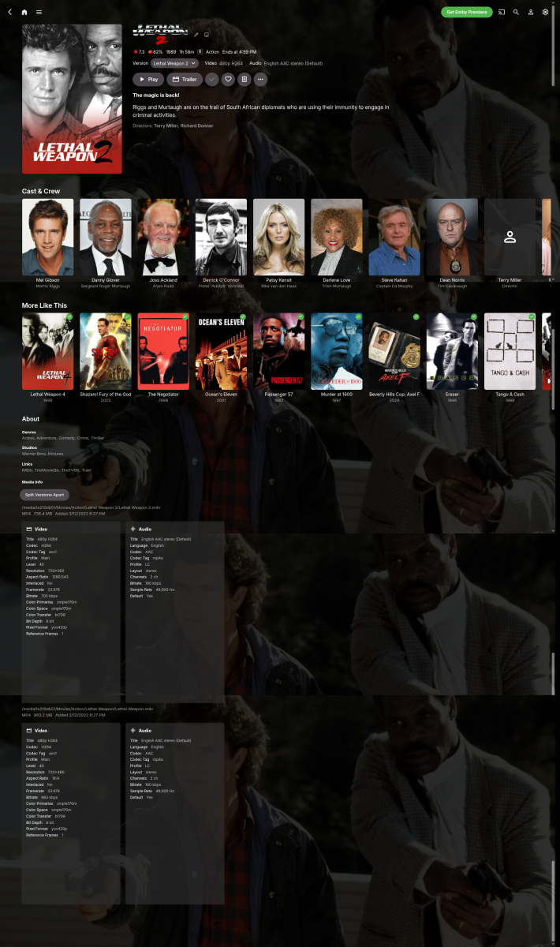Click the Lethal Weapon 2 main poster

(x=72, y=99)
